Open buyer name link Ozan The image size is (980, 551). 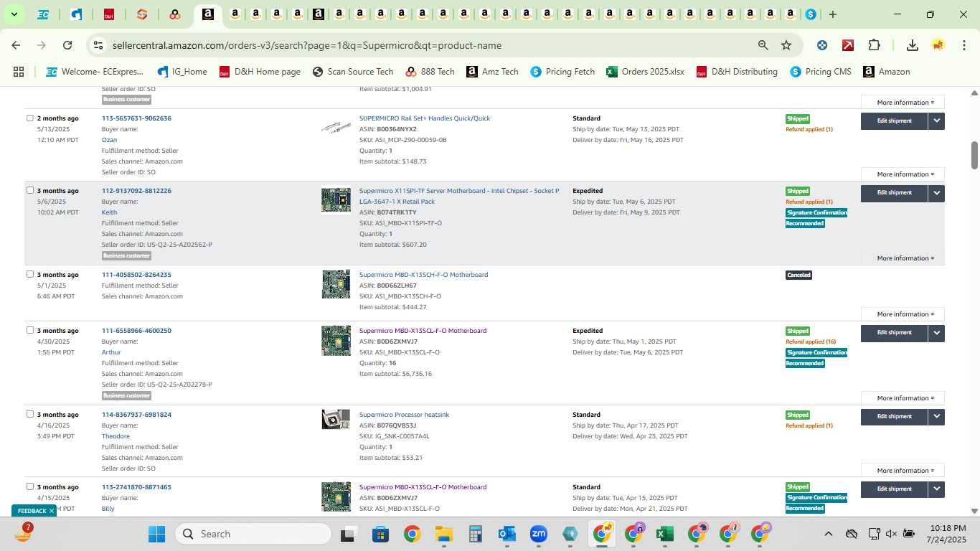pyautogui.click(x=109, y=140)
